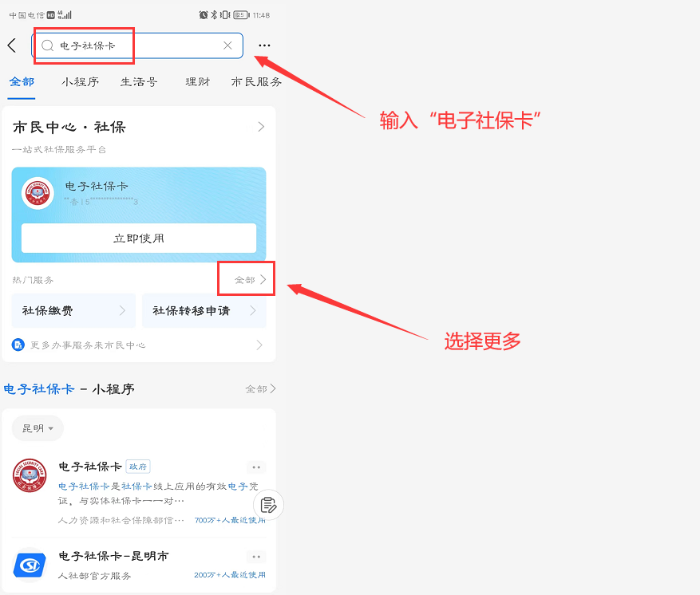This screenshot has height=595, width=700.
Task: Tap the blue document icon near 更多办事服务
Action: [x=18, y=345]
